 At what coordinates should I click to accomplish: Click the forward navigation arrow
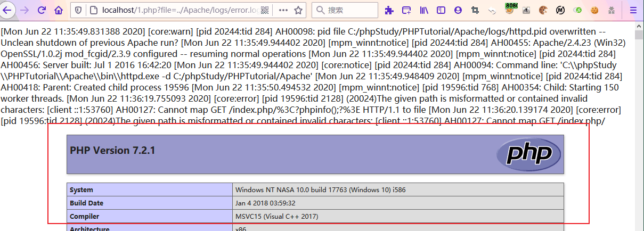(x=25, y=10)
